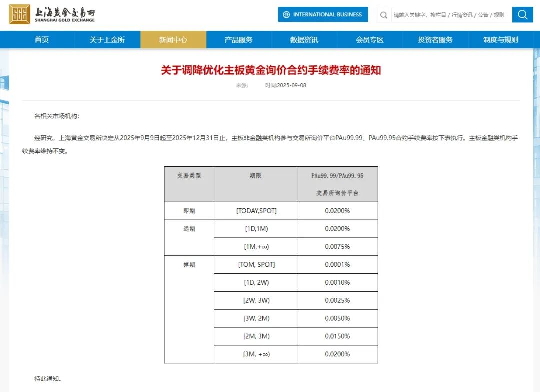The height and width of the screenshot is (392, 540).
Task: Go to the 首页 menu item
Action: pos(42,40)
